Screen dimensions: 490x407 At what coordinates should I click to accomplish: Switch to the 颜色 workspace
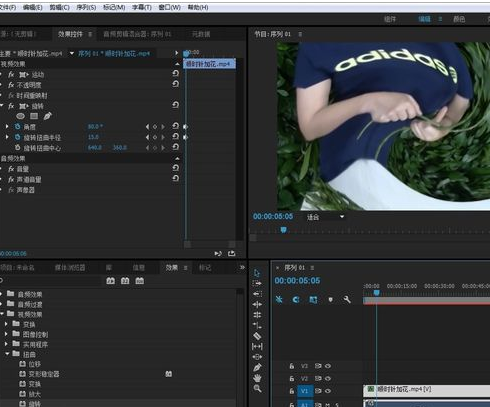459,19
